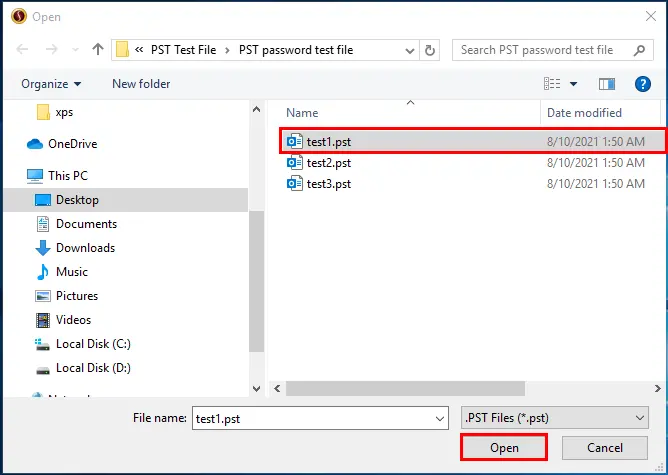The image size is (668, 475).
Task: Select the Downloads folder icon
Action: (x=43, y=248)
